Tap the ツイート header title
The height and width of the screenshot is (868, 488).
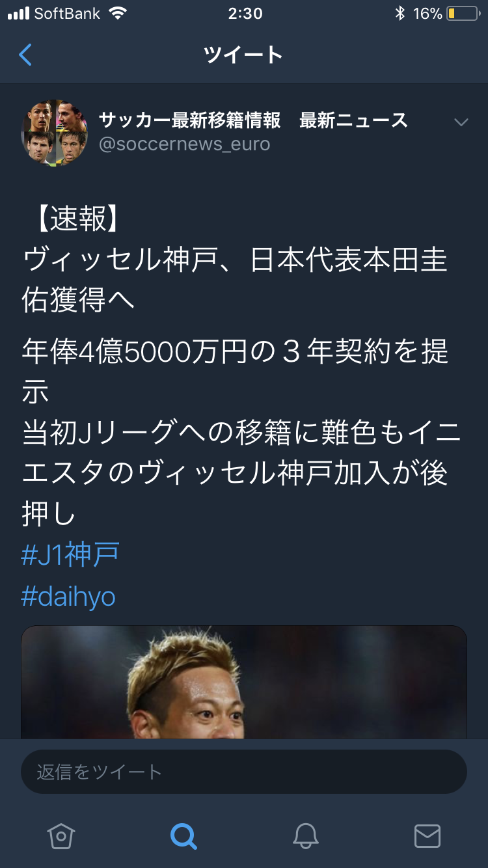[243, 55]
